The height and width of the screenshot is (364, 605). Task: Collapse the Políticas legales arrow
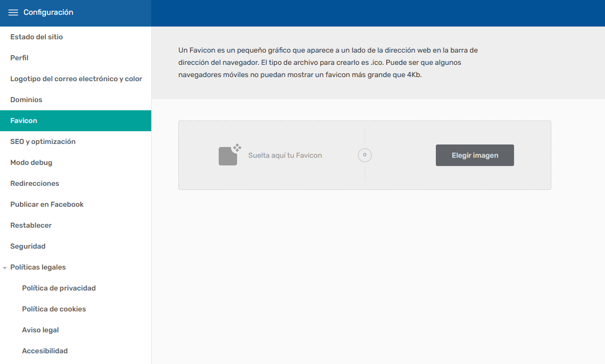point(5,268)
